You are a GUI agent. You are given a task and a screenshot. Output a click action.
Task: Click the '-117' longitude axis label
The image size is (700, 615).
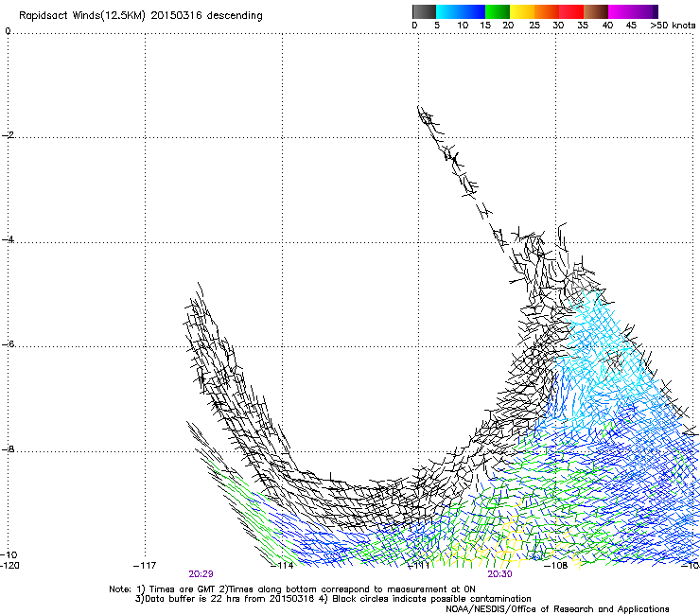[x=145, y=566]
